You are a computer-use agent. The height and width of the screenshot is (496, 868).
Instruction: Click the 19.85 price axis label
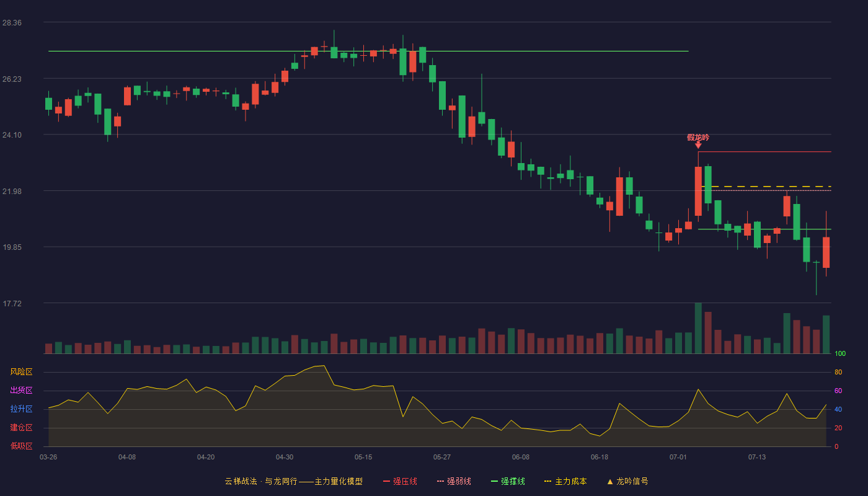pyautogui.click(x=12, y=247)
